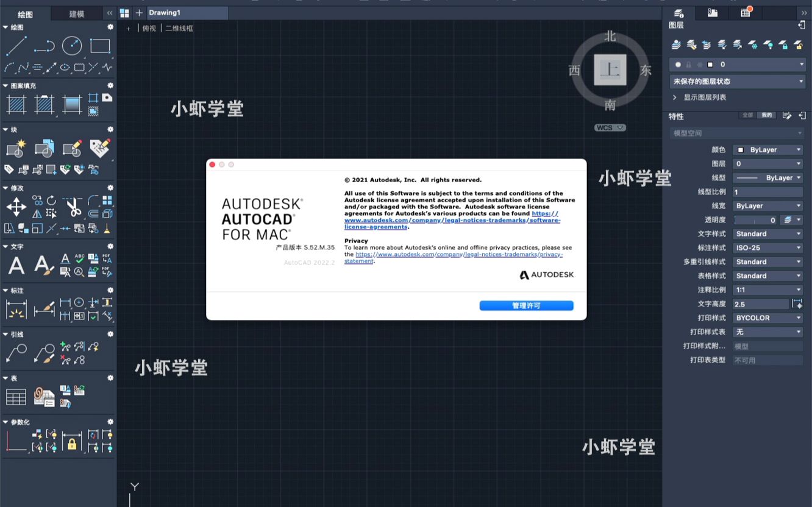Open 线型 ByLayer dropdown
This screenshot has height=507, width=812.
768,178
